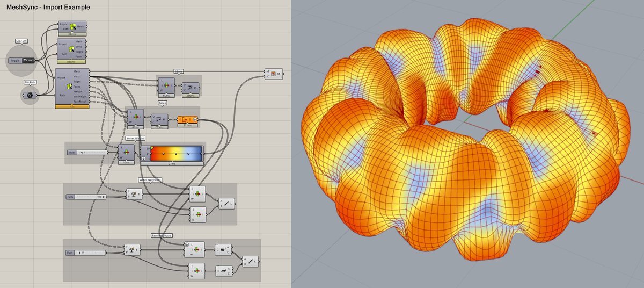Select the top Import component with single Mesh output
This screenshot has width=644, height=288.
coord(72,27)
